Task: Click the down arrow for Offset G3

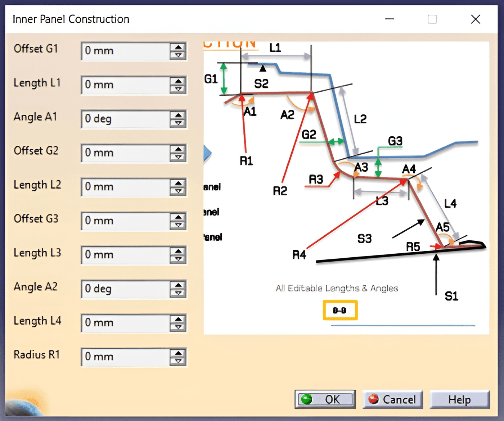Action: 178,225
